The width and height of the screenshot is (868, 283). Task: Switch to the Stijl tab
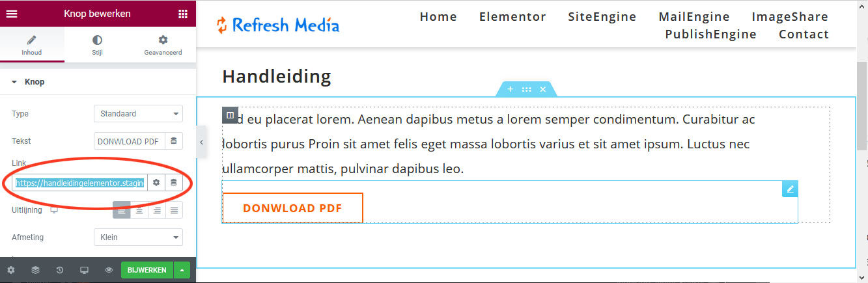click(x=97, y=45)
